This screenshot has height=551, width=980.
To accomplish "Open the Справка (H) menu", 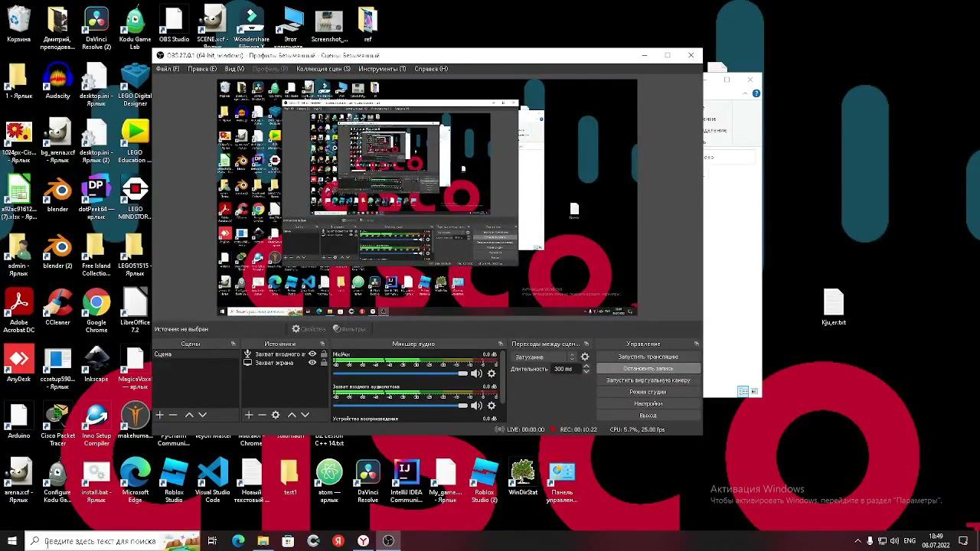I will [431, 69].
